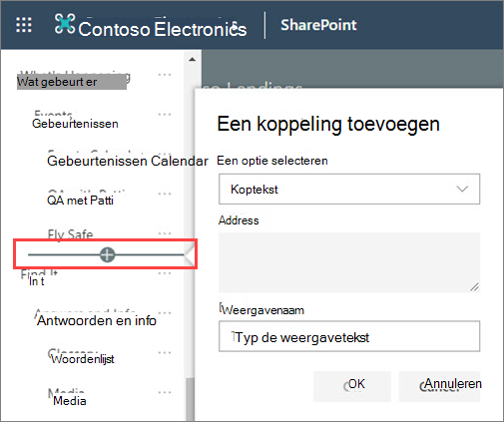
Task: Click the dropdown chevron beside Koptekst
Action: coord(462,189)
